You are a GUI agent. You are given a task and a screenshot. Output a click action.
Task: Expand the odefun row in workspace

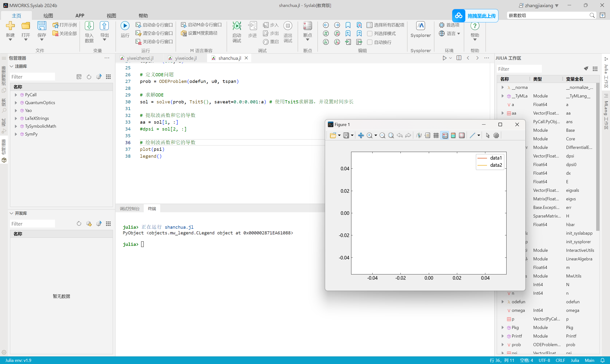502,302
